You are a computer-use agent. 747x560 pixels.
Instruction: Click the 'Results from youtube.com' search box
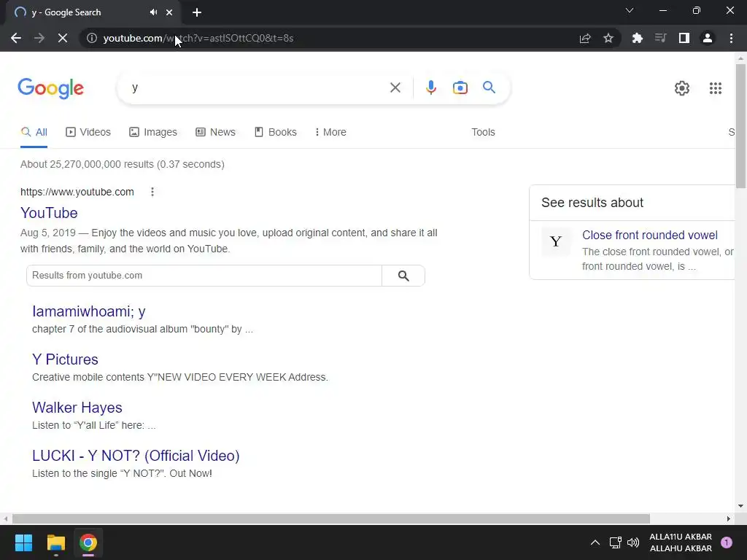click(x=204, y=275)
